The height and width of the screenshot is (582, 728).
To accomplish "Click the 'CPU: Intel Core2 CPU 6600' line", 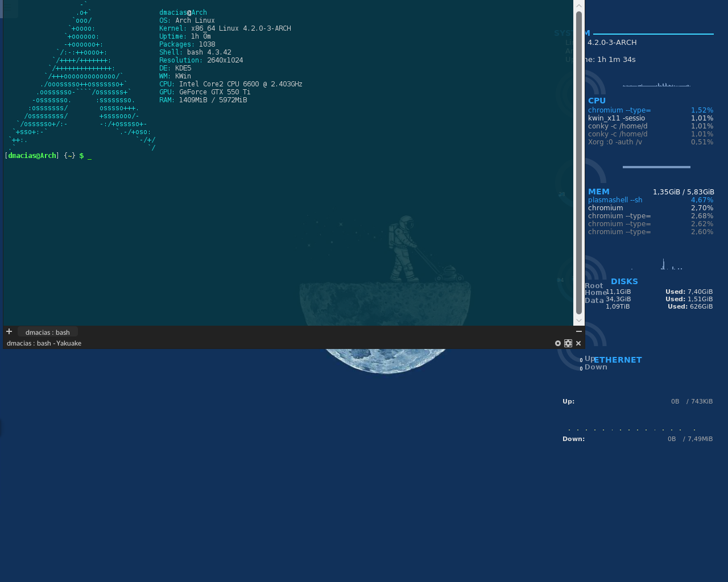I will 231,84.
